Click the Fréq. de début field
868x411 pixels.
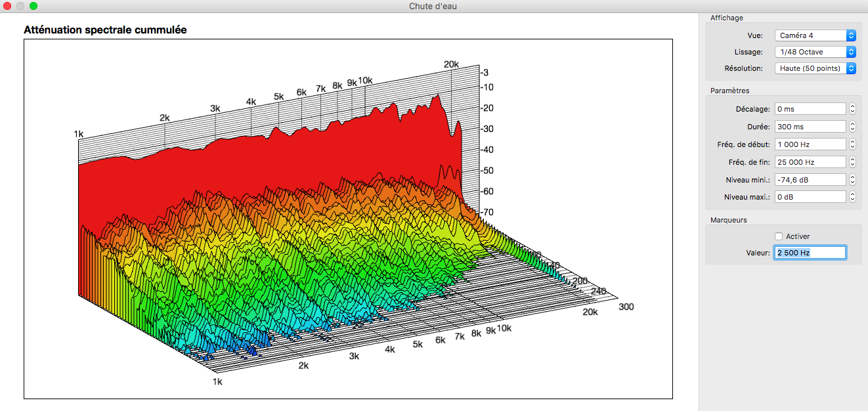click(x=810, y=144)
